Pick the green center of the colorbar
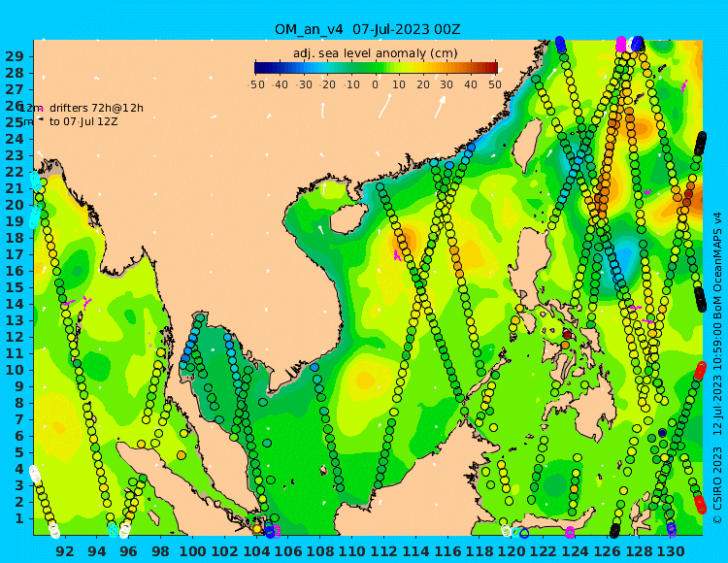 [376, 68]
